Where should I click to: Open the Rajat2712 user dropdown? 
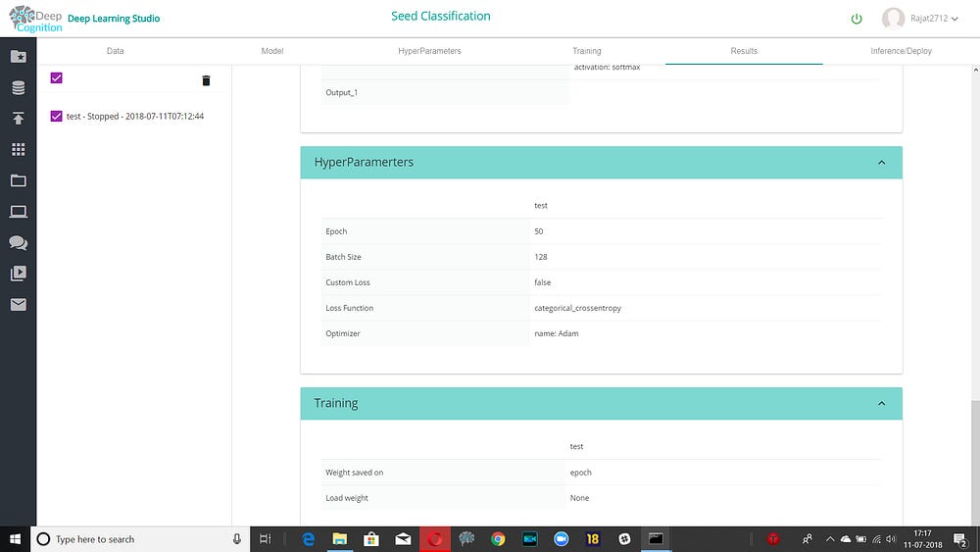click(x=934, y=19)
